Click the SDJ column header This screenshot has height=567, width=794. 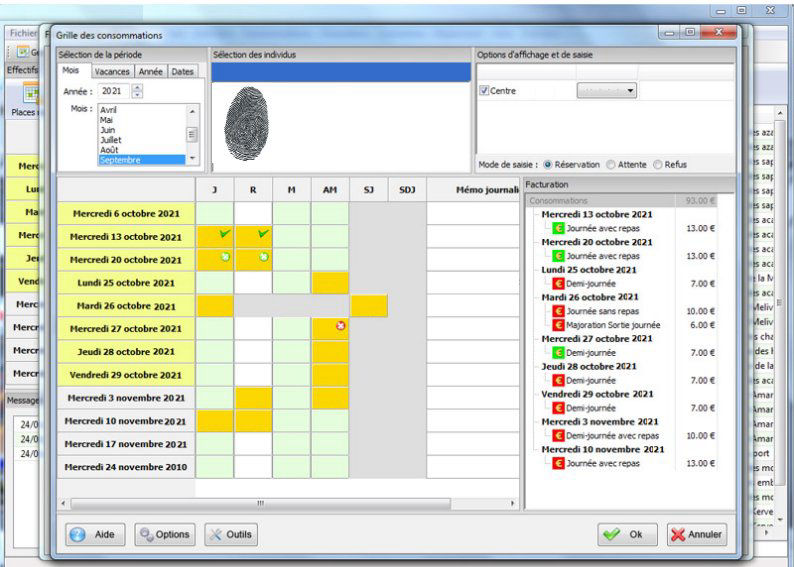coord(407,190)
